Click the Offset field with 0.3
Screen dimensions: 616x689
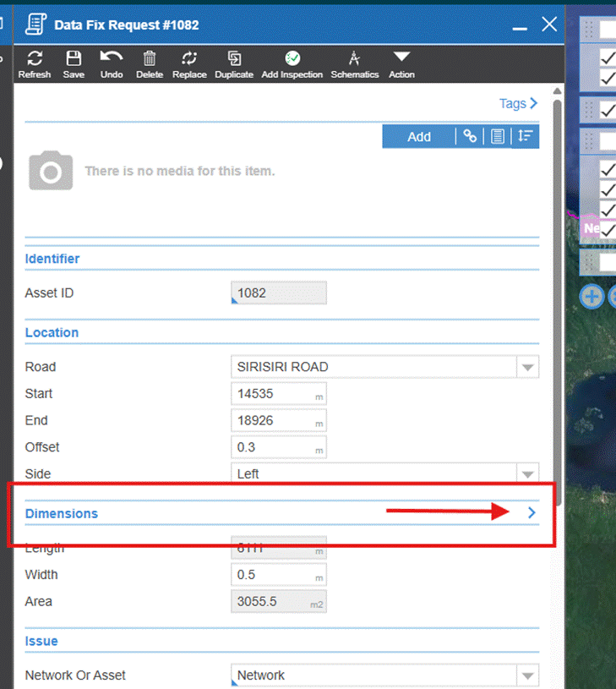[x=279, y=447]
